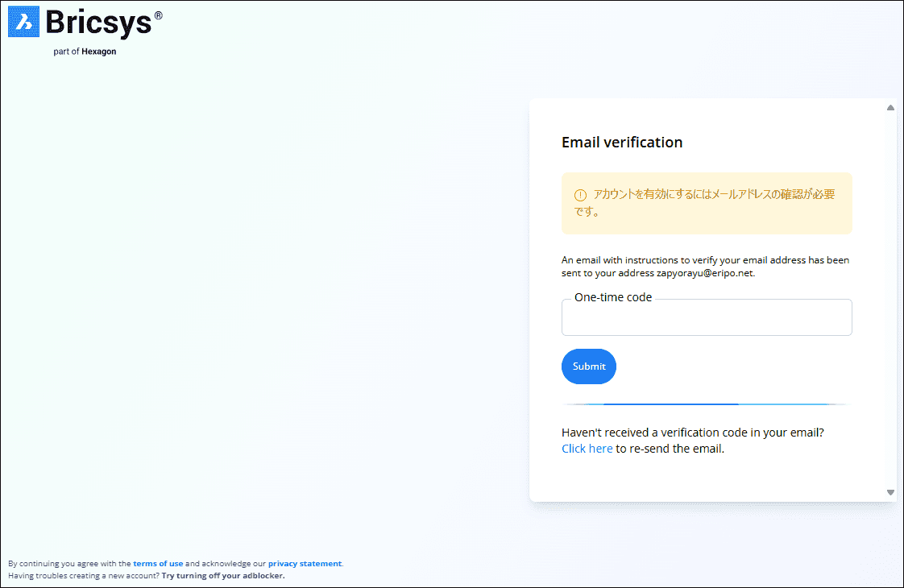This screenshot has width=904, height=588.
Task: Click the 'Haven't received a verification code' text
Action: coord(692,433)
